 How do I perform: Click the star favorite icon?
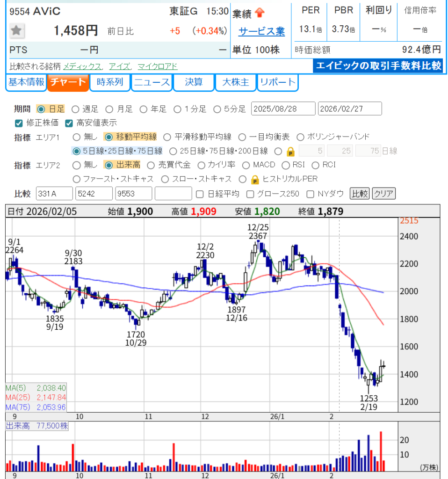[x=17, y=31]
